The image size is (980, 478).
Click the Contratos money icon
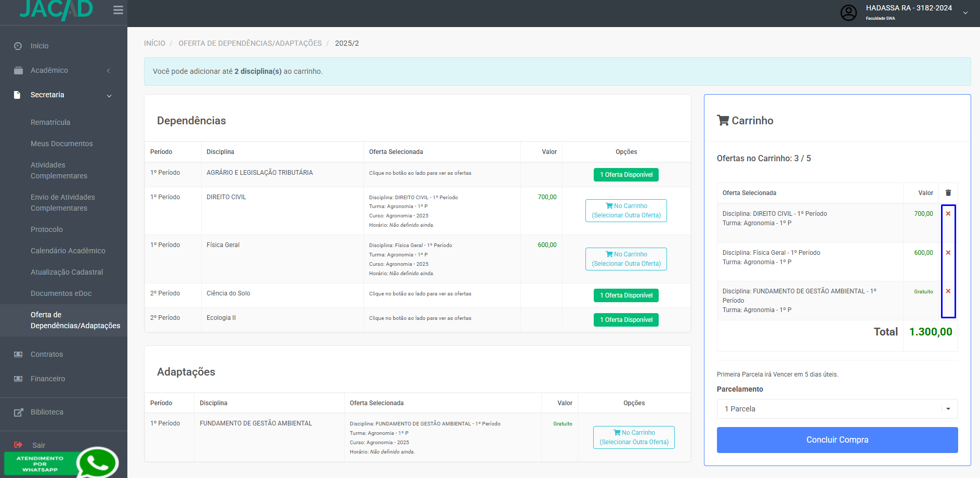[18, 354]
